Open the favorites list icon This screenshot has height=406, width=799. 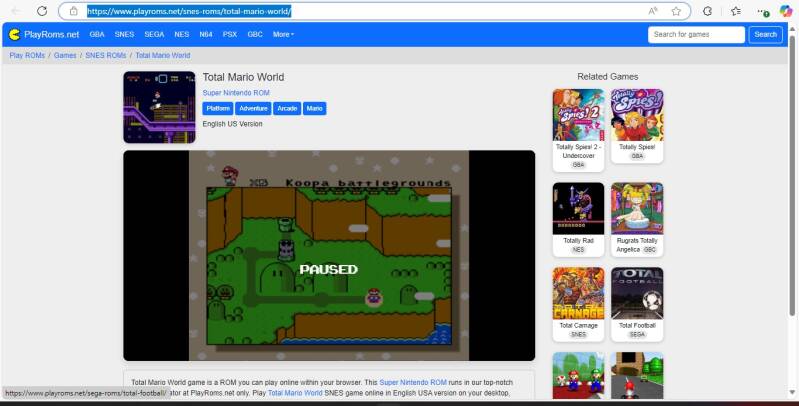pos(736,11)
